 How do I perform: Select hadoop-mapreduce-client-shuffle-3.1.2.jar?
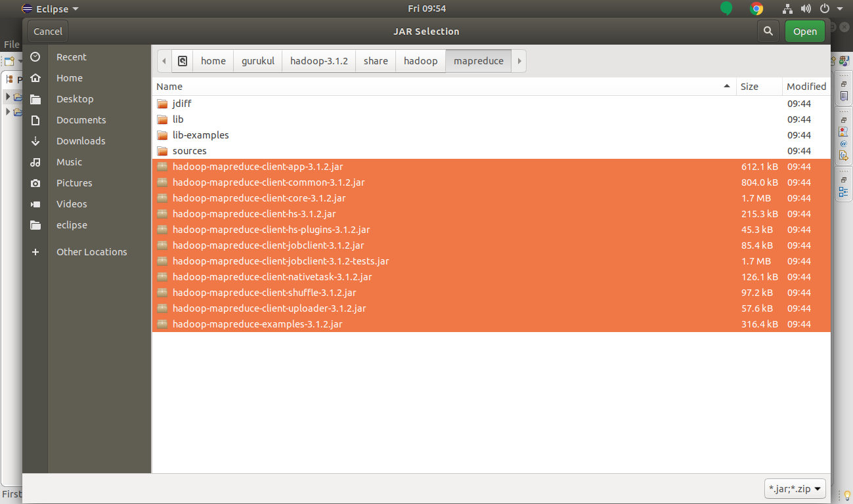tap(491, 293)
